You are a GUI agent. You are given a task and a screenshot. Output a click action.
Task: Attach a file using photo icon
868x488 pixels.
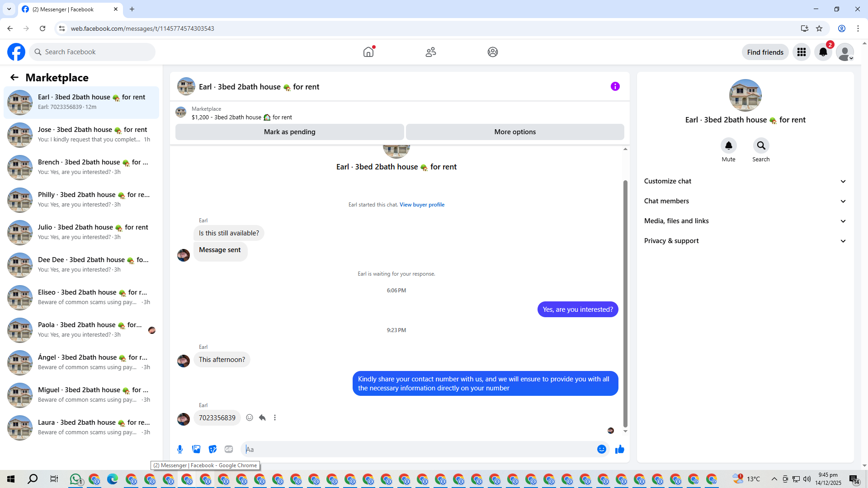click(196, 449)
